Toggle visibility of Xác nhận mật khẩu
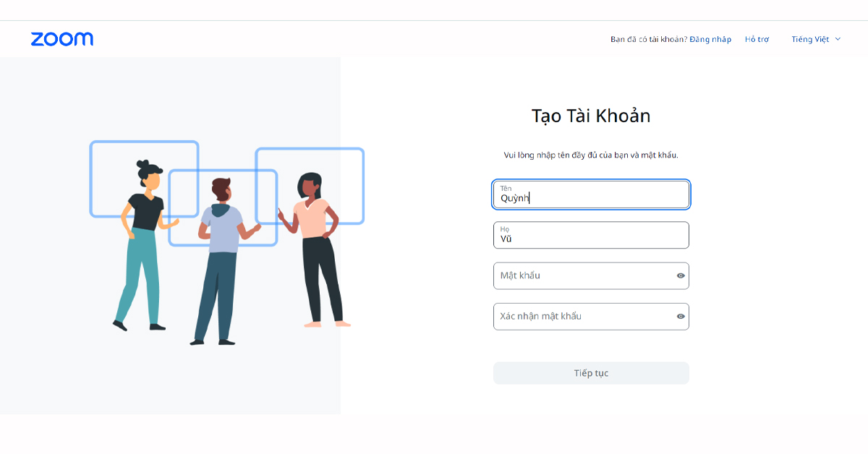This screenshot has height=454, width=868. (681, 316)
